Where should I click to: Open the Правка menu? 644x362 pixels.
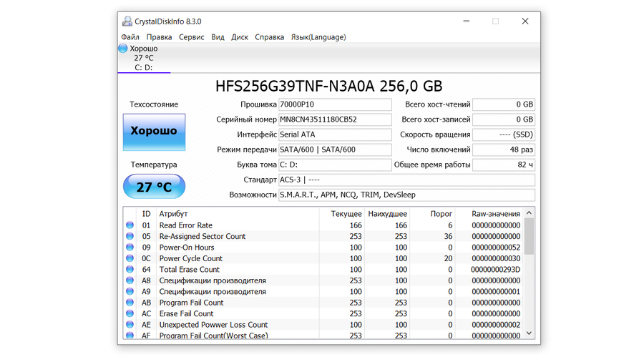[x=159, y=37]
